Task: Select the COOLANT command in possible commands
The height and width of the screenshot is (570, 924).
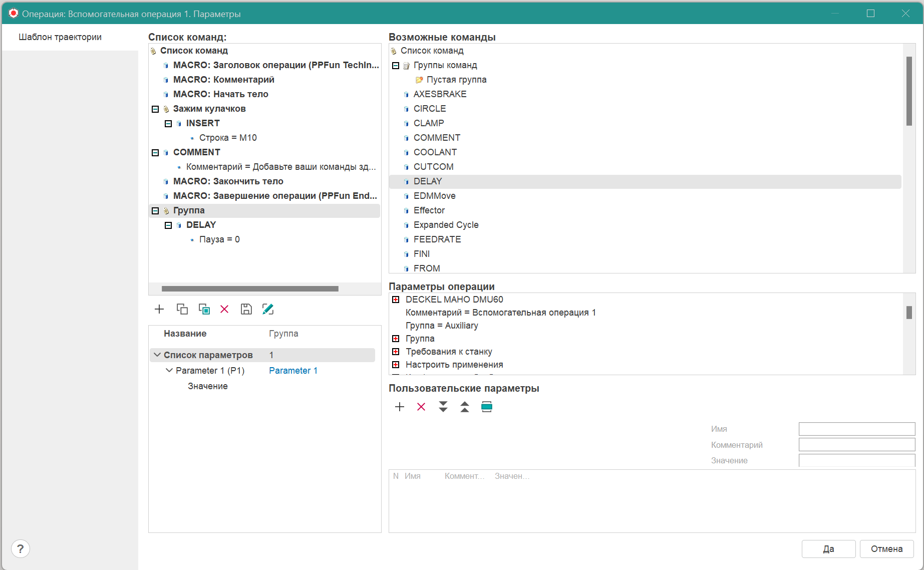Action: tap(435, 152)
